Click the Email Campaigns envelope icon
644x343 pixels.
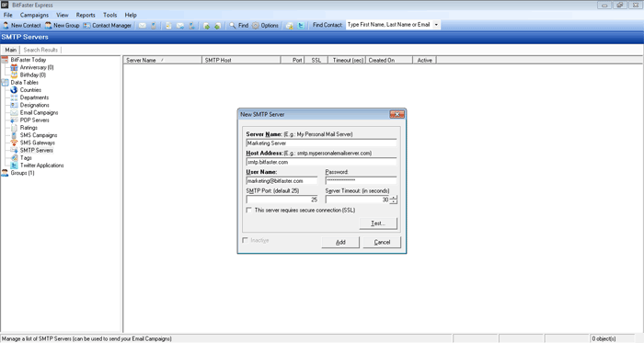coord(15,112)
